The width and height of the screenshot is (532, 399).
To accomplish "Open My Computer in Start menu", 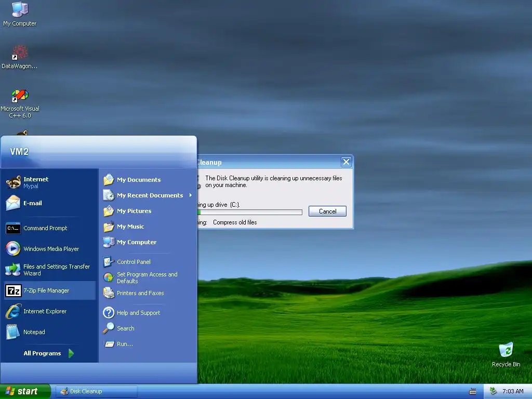I will click(x=148, y=242).
